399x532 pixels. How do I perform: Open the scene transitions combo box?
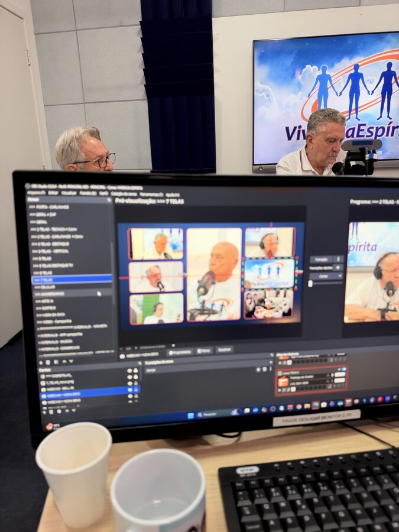pos(207,371)
